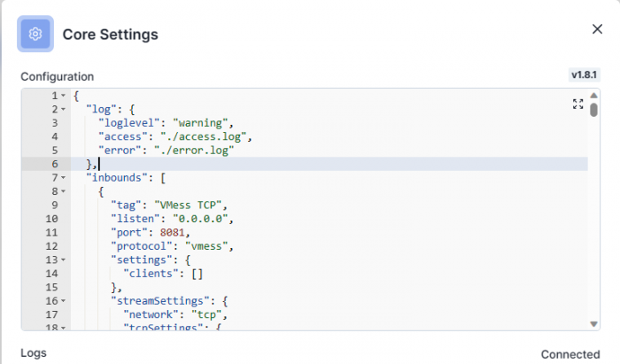The width and height of the screenshot is (620, 364).
Task: Collapse the "settings" block at line 13
Action: point(63,259)
